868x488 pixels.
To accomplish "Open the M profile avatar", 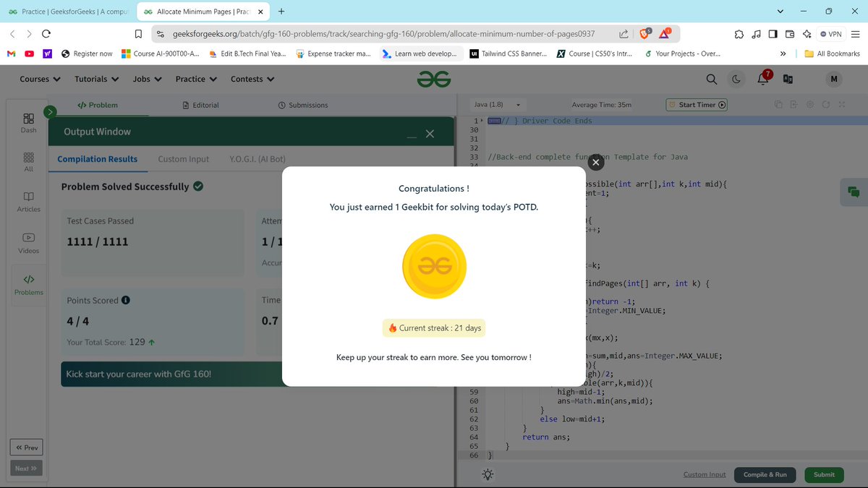I will coord(834,79).
